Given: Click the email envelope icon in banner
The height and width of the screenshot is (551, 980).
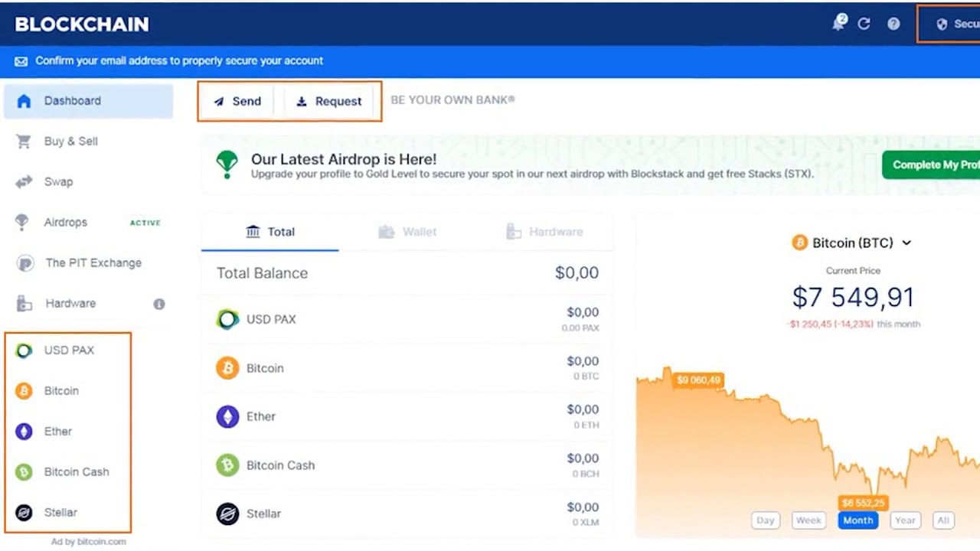Looking at the screenshot, I should (x=21, y=61).
